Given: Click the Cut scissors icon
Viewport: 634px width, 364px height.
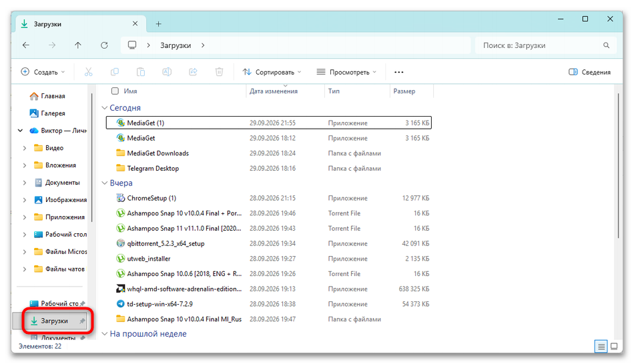Looking at the screenshot, I should (x=88, y=72).
